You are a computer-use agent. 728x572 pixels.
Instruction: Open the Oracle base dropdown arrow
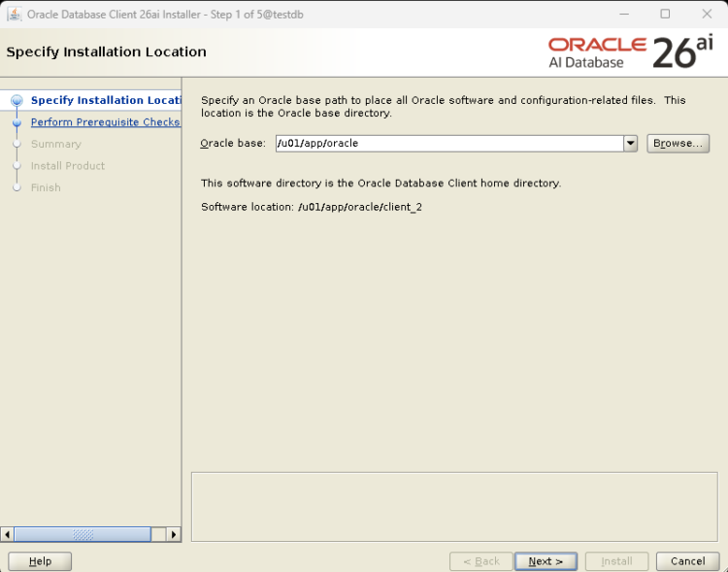(630, 143)
